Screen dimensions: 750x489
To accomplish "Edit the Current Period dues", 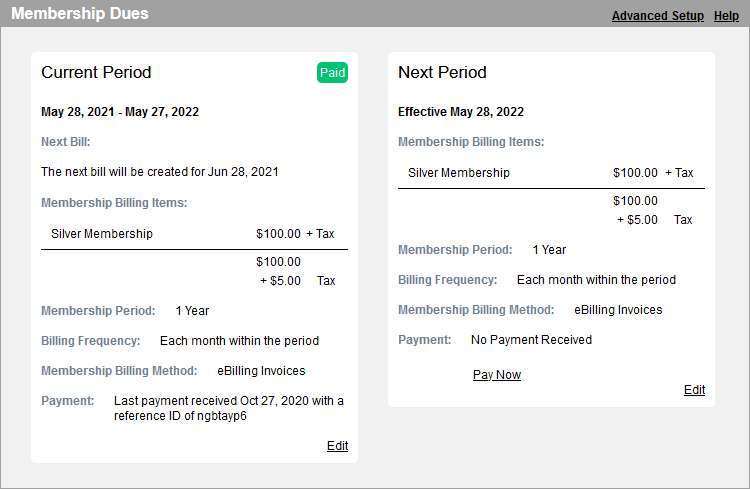I will click(337, 446).
